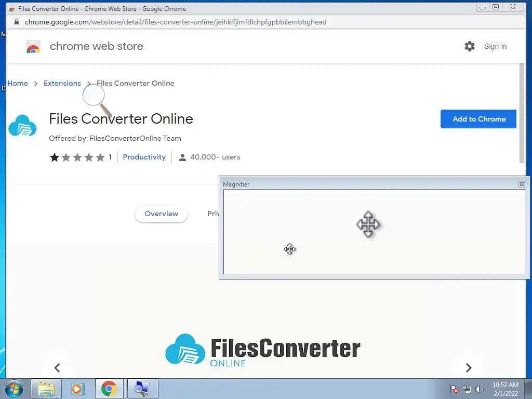Show next screenshot with right arrow
532x399 pixels.
469,367
